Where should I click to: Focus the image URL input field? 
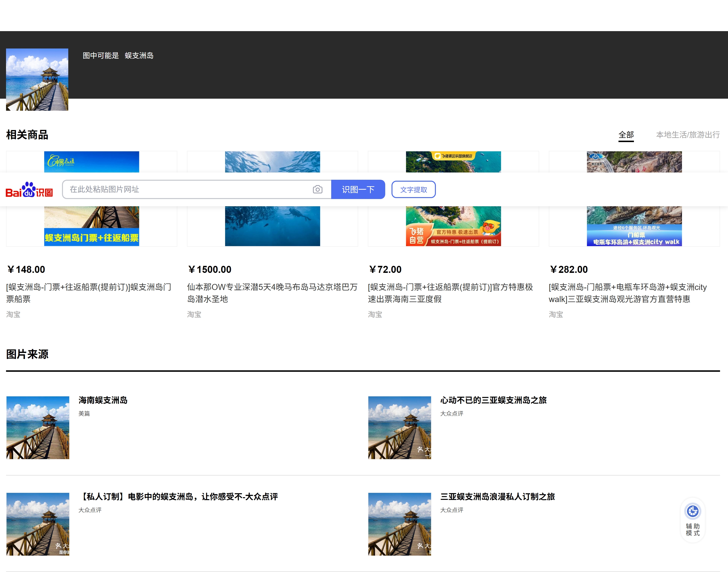pyautogui.click(x=187, y=190)
